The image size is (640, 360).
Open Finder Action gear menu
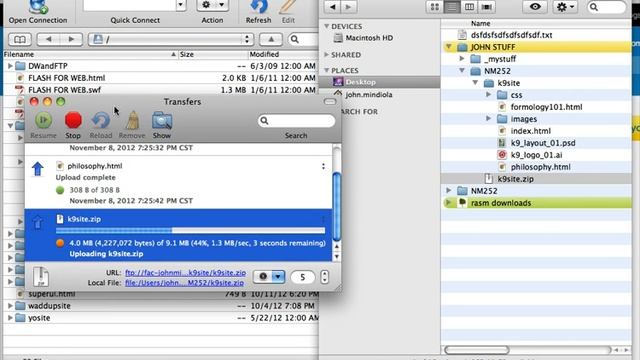click(565, 7)
